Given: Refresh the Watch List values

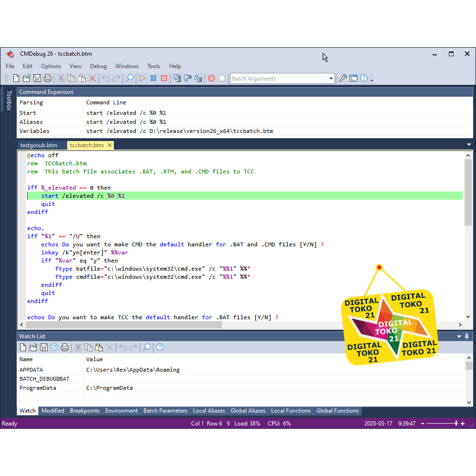Looking at the screenshot, I should tap(54, 347).
